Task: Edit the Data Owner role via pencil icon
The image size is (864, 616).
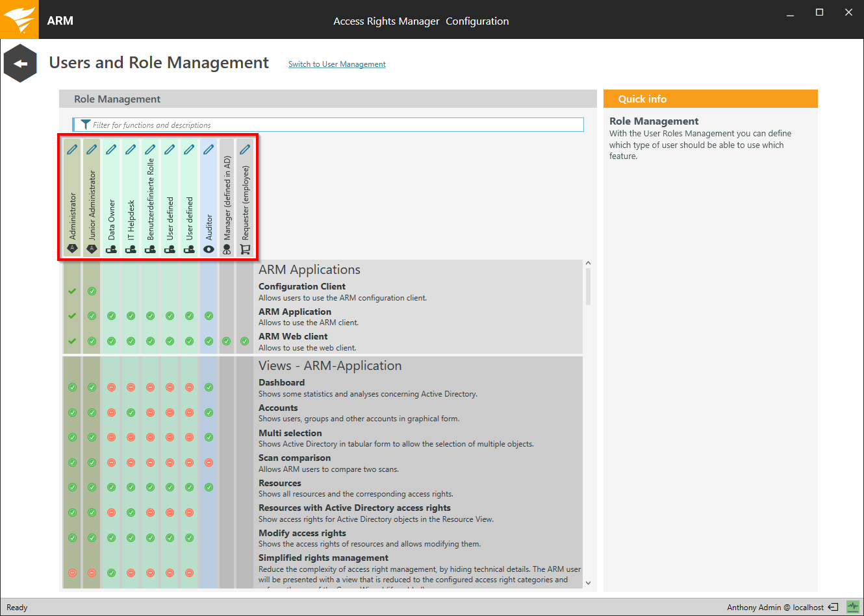Action: click(x=111, y=149)
